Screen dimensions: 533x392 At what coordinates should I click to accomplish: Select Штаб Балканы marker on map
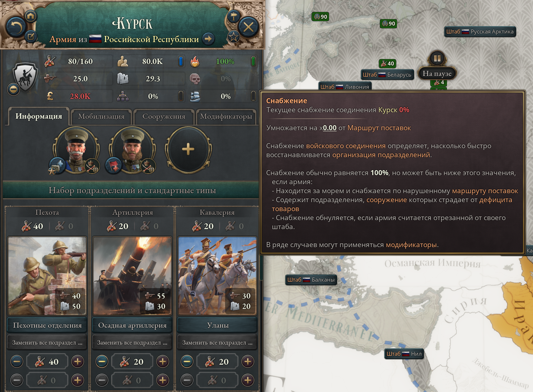point(311,280)
